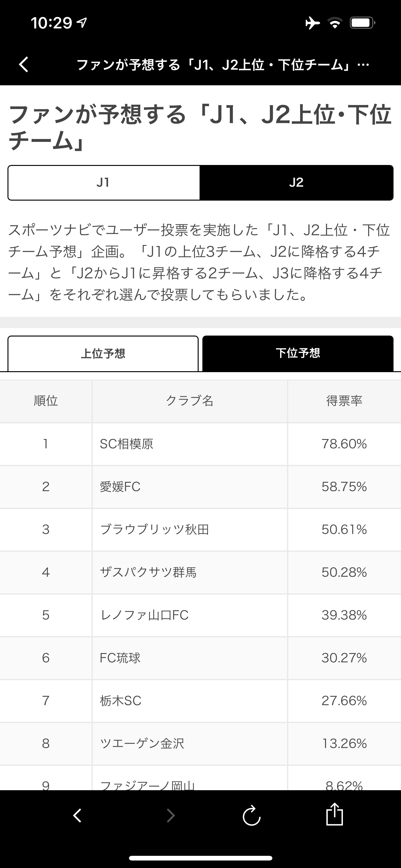Tap the home indicator bar

pos(201,858)
